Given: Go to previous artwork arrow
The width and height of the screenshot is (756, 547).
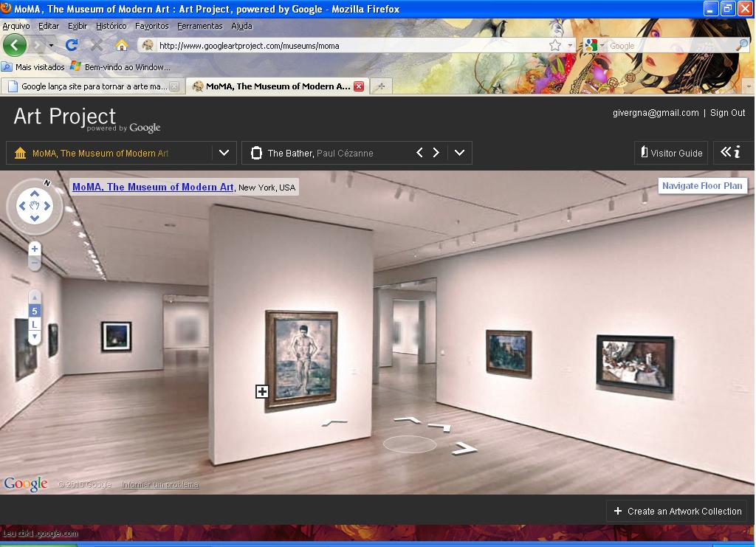Looking at the screenshot, I should (419, 153).
